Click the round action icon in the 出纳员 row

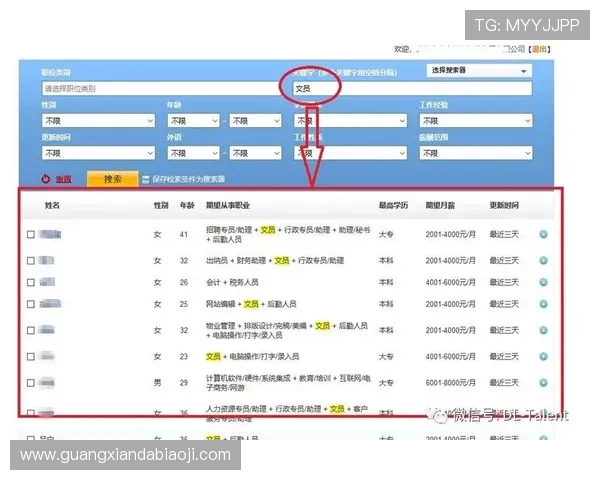(x=543, y=261)
